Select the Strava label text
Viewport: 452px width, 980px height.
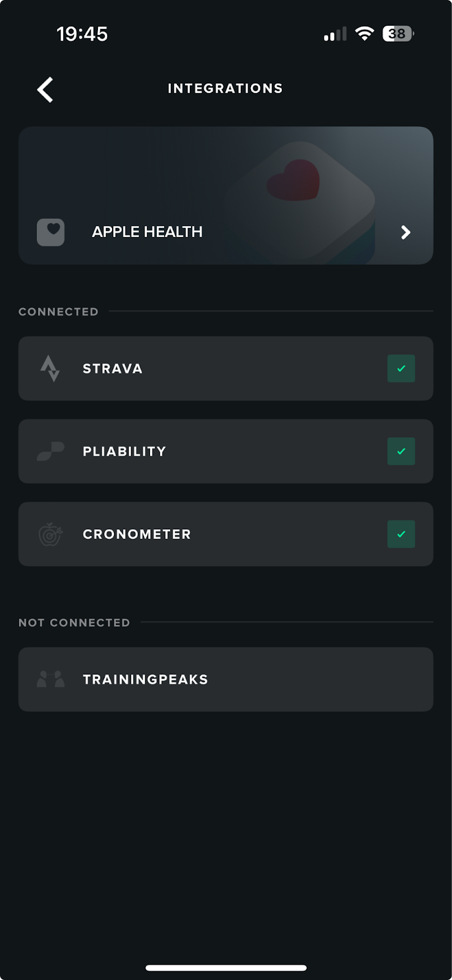113,369
